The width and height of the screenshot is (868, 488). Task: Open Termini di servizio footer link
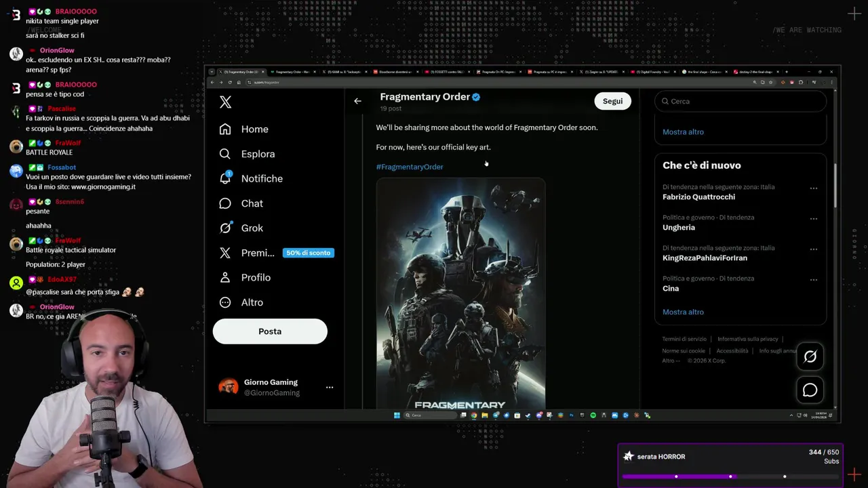coord(684,339)
